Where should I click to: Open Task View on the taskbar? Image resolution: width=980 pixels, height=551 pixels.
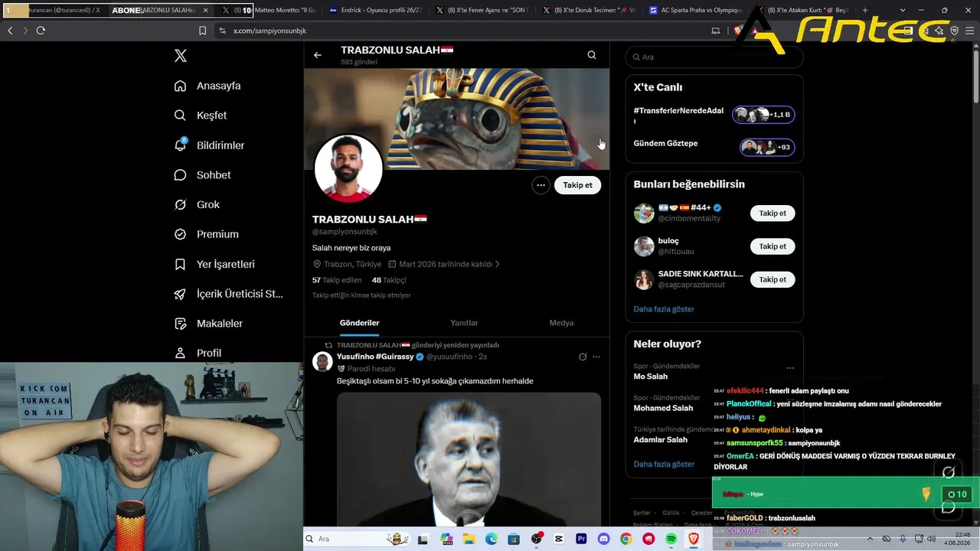(423, 539)
